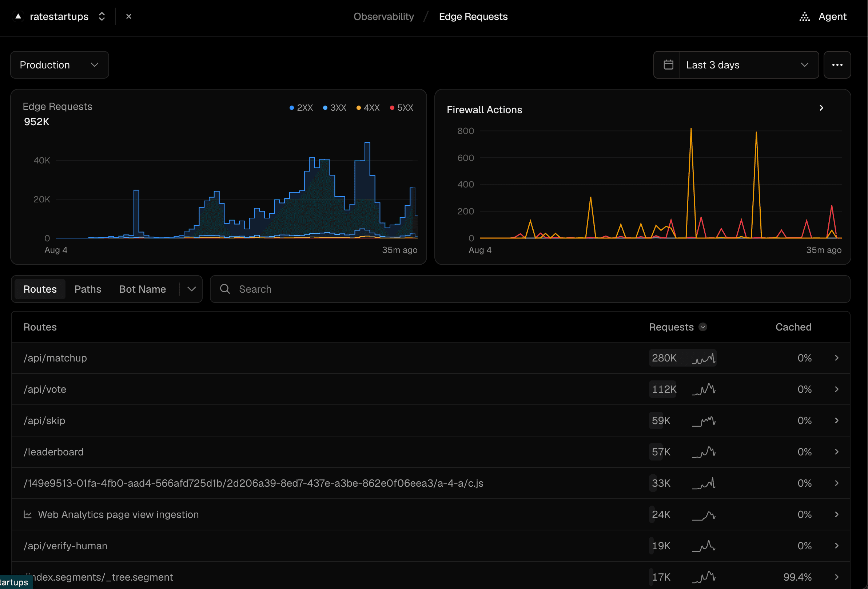Click the /api/matchup sparkline chart
Screen dimensions: 868x589
click(704, 358)
